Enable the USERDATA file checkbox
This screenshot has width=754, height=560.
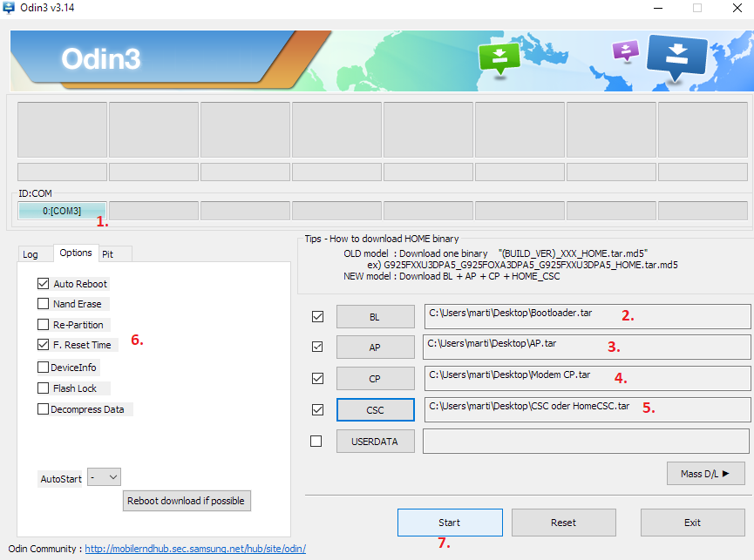pyautogui.click(x=317, y=442)
